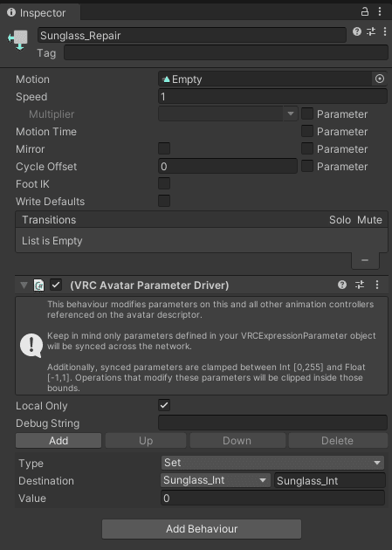Enable Foot IK checkbox

pos(164,183)
